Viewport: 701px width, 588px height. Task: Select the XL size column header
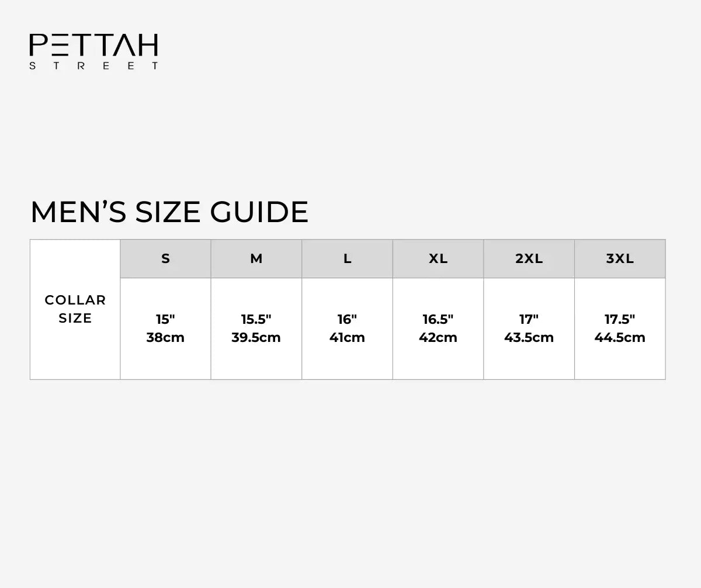438,259
